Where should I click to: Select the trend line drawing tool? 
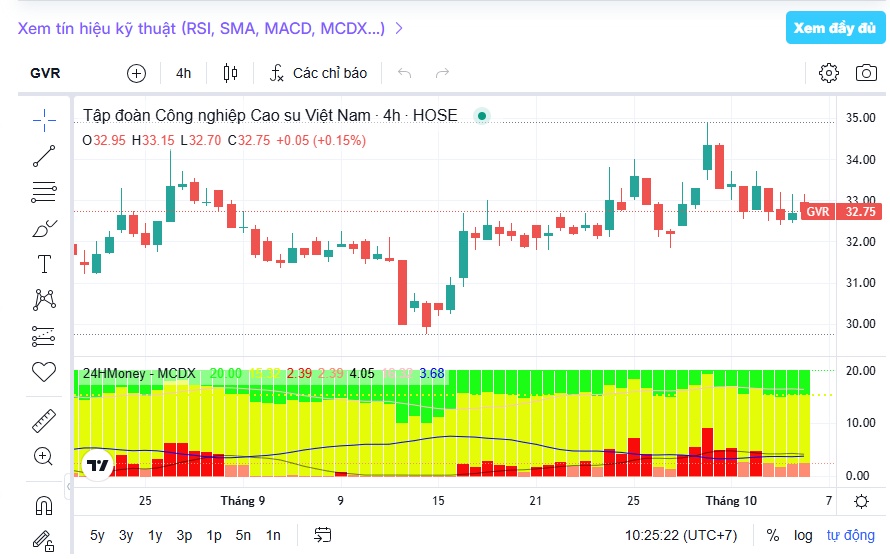(44, 156)
